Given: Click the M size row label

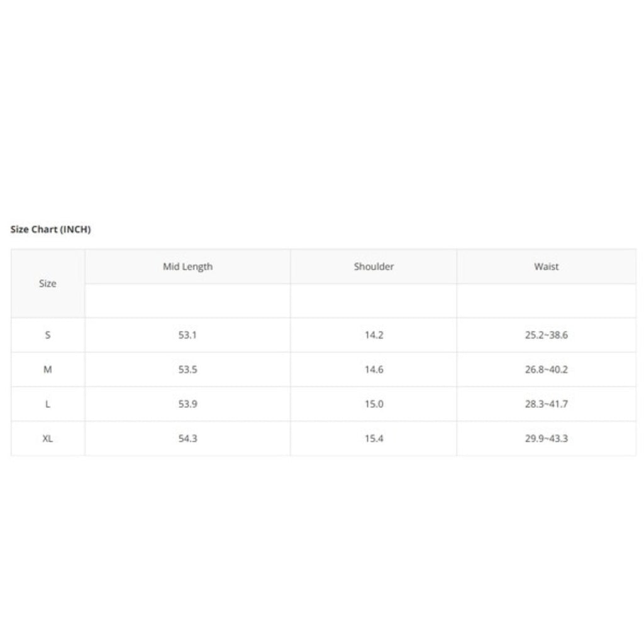Looking at the screenshot, I should [x=48, y=370].
